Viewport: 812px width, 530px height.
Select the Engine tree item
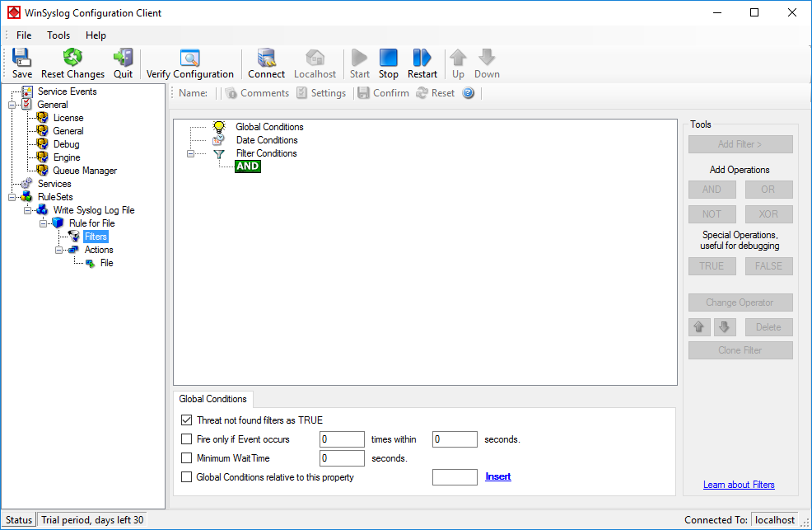67,157
